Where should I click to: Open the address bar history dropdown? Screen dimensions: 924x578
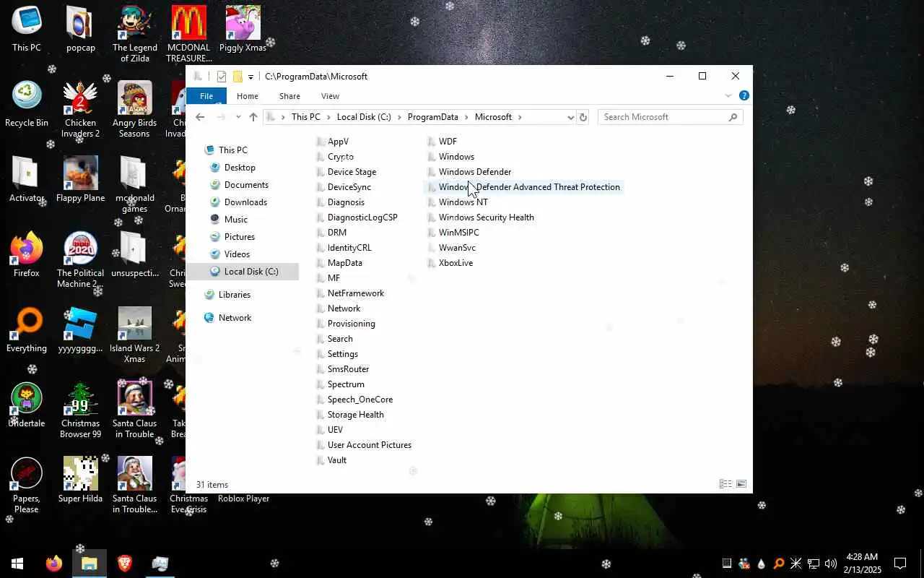pos(570,117)
